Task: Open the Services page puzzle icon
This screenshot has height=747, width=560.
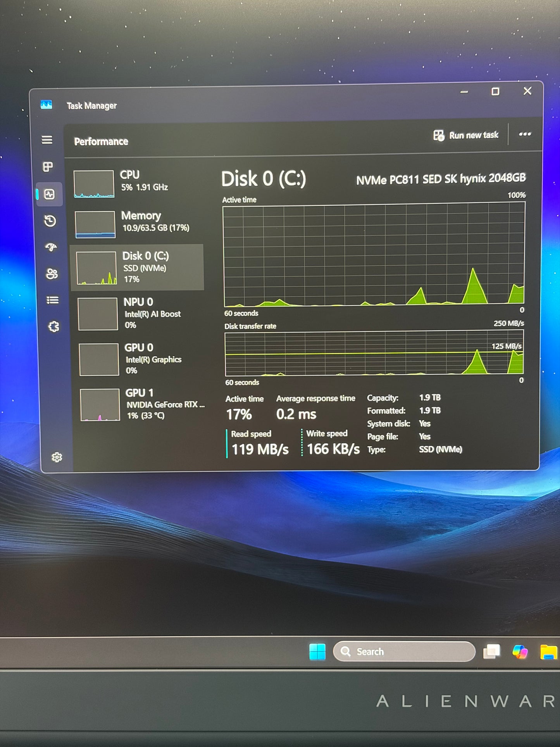Action: [54, 326]
